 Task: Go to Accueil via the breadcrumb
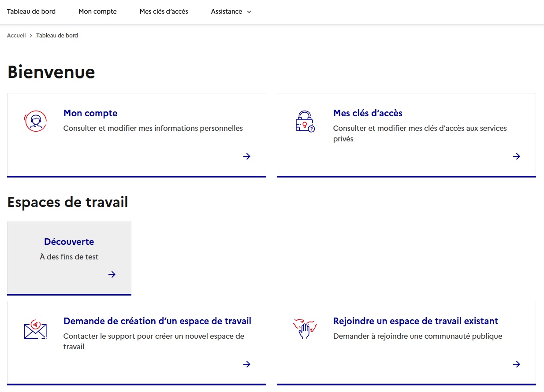click(x=16, y=35)
